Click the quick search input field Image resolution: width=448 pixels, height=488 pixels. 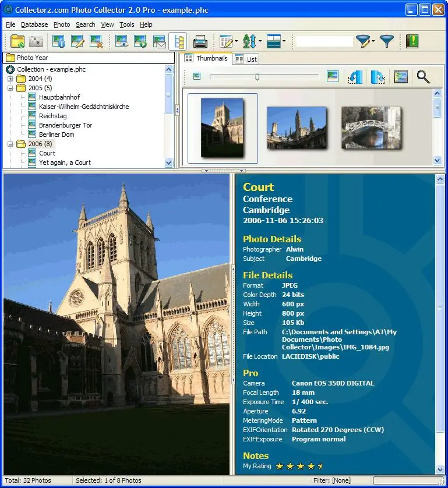click(324, 41)
